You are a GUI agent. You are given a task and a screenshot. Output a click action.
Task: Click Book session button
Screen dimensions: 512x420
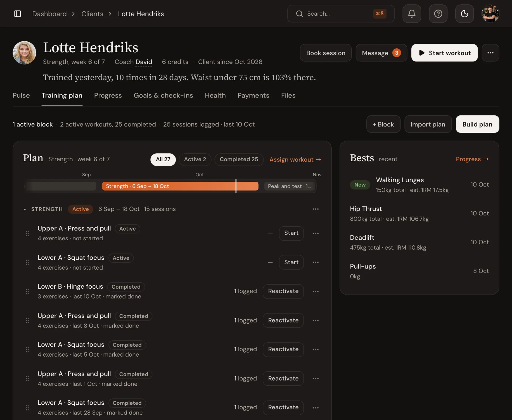[x=326, y=53]
